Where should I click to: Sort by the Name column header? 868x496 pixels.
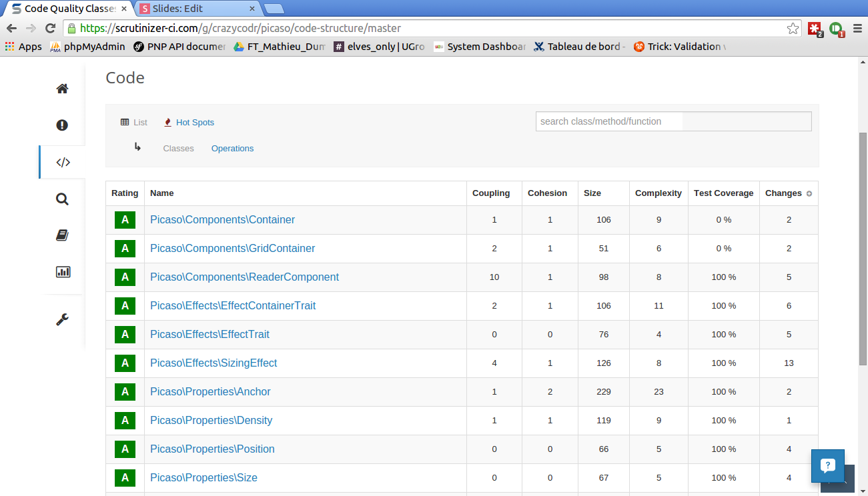point(161,193)
